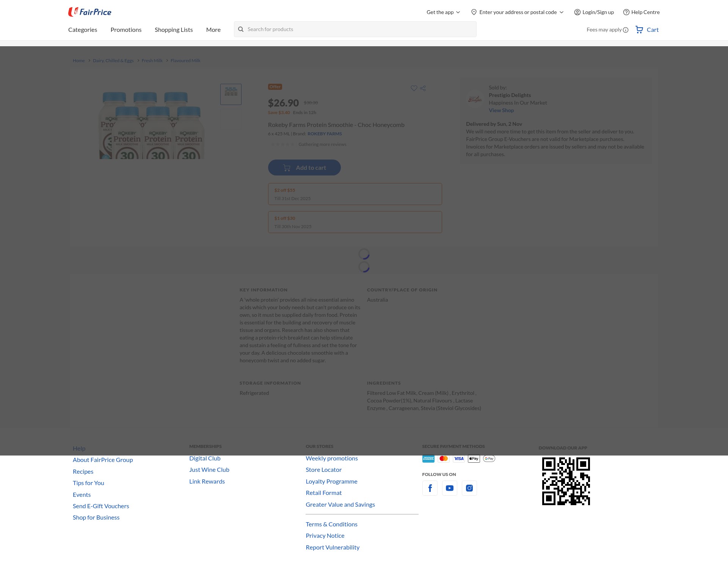728x562 pixels.
Task: Open Privacy Notice link
Action: [325, 535]
